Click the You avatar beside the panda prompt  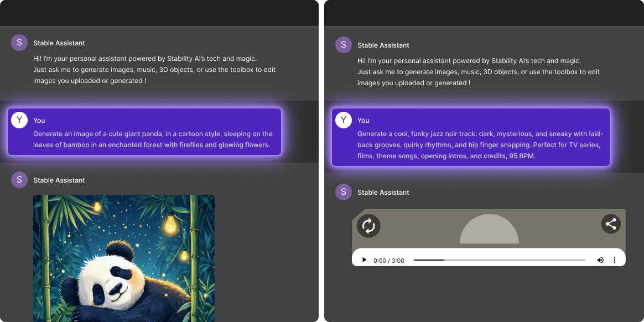(x=19, y=120)
